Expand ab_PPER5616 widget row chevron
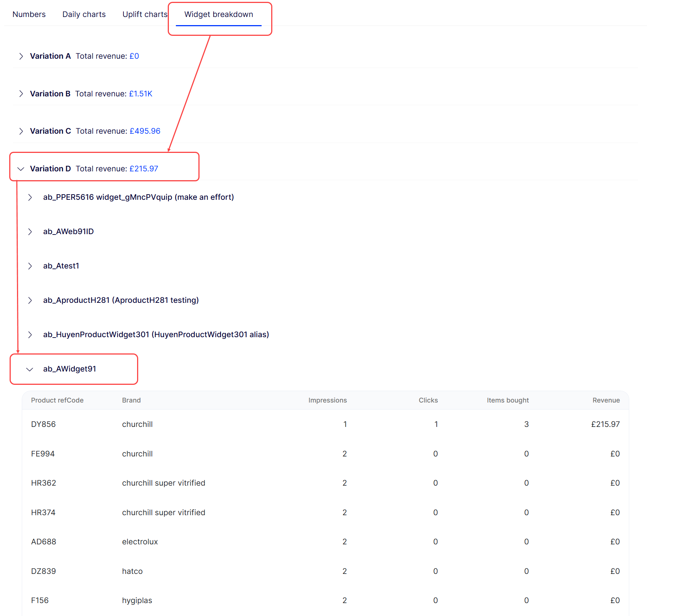This screenshot has width=688, height=616. pyautogui.click(x=30, y=198)
